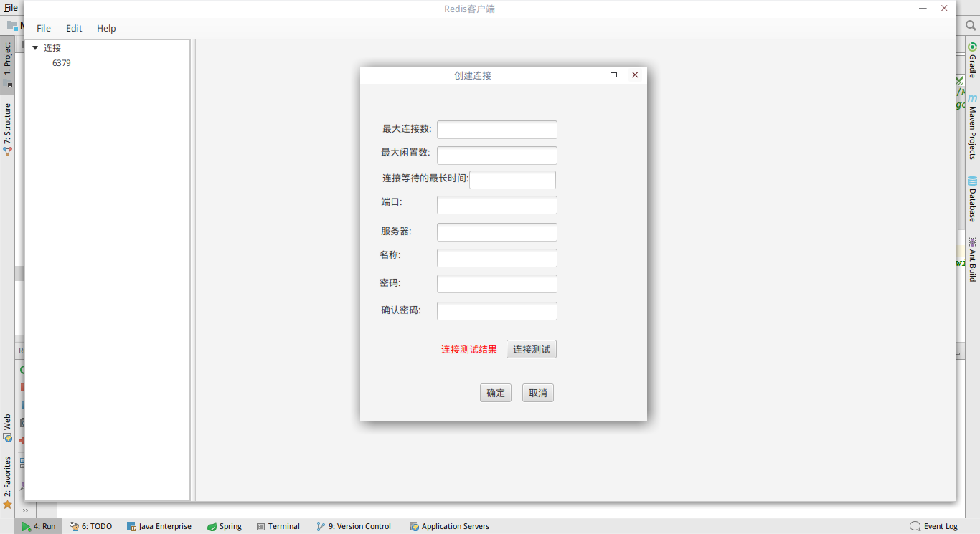Open File menu in Redis client
Screen dimensions: 980x534
44,28
